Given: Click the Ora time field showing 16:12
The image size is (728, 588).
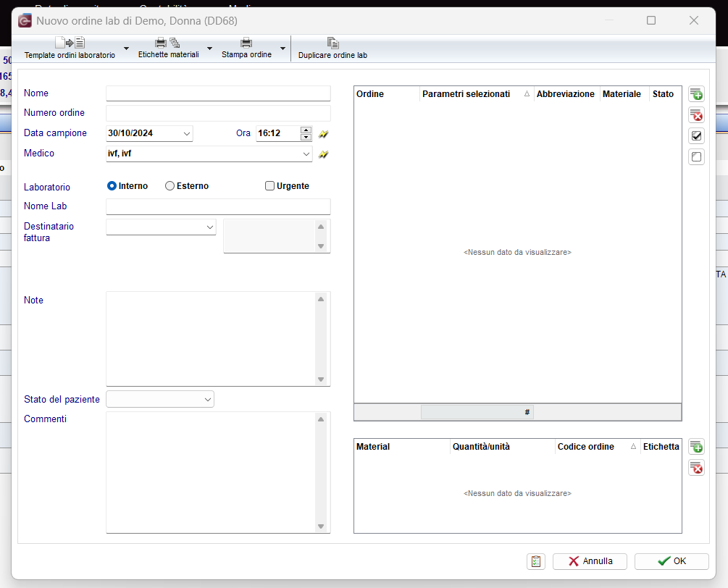Looking at the screenshot, I should [x=277, y=134].
